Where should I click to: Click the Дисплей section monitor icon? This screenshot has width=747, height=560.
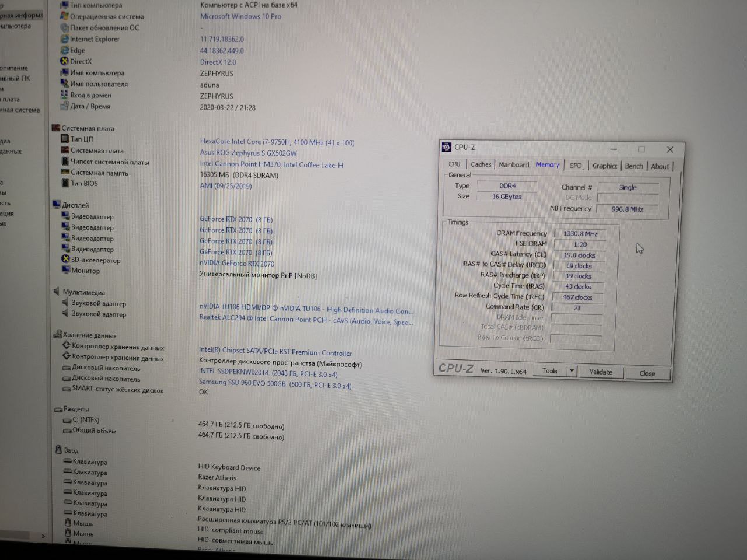(x=57, y=205)
